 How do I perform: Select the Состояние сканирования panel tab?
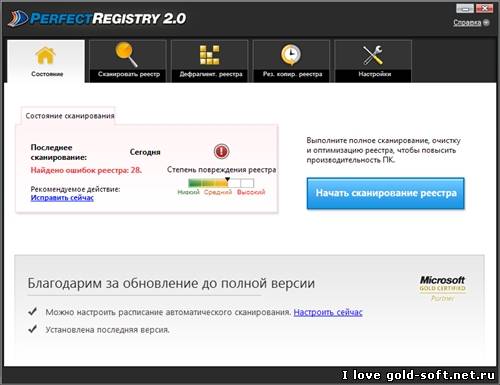(x=69, y=116)
